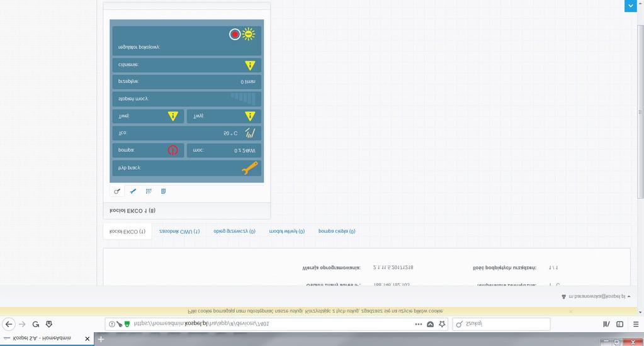Click the stopień mocy power level bars

pyautogui.click(x=243, y=99)
